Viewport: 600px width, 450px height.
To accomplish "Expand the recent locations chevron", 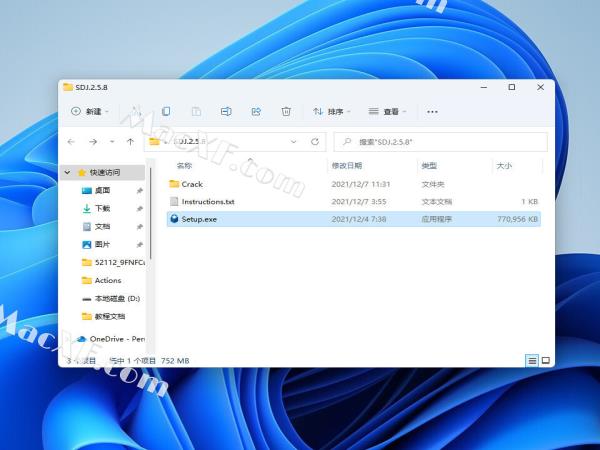I will (112, 142).
